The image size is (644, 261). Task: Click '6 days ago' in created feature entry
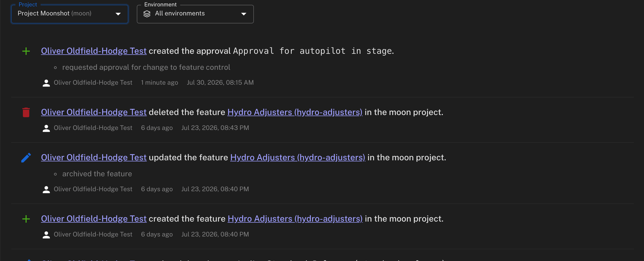click(157, 234)
